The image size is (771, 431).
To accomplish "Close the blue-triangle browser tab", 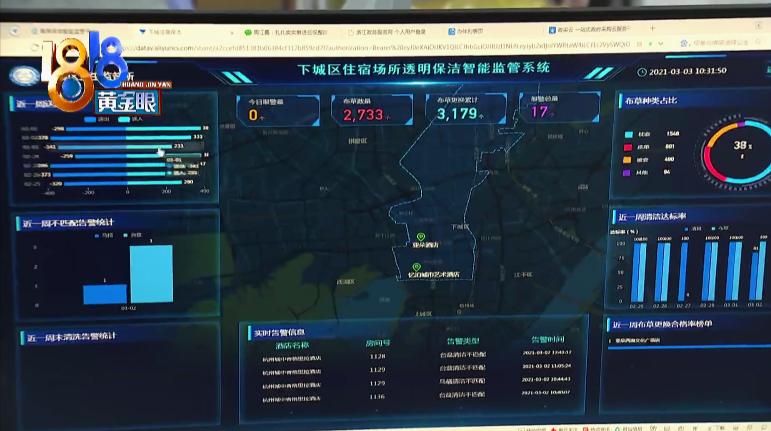I will [x=232, y=33].
